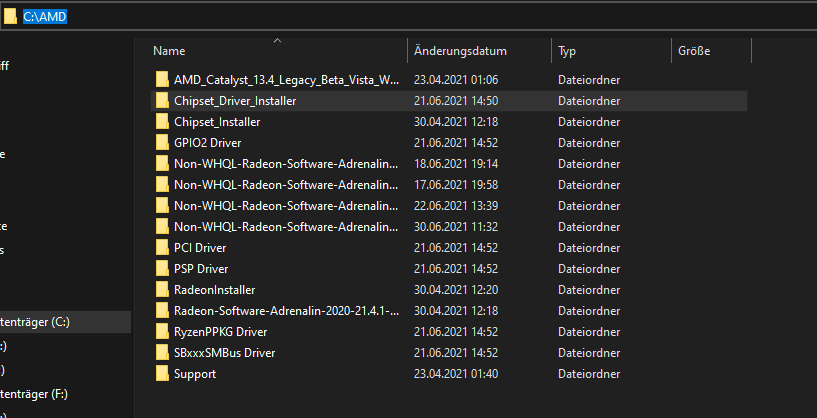Screen dimensions: 817x418
Task: Click the C:\AMD address path field
Action: click(x=45, y=17)
